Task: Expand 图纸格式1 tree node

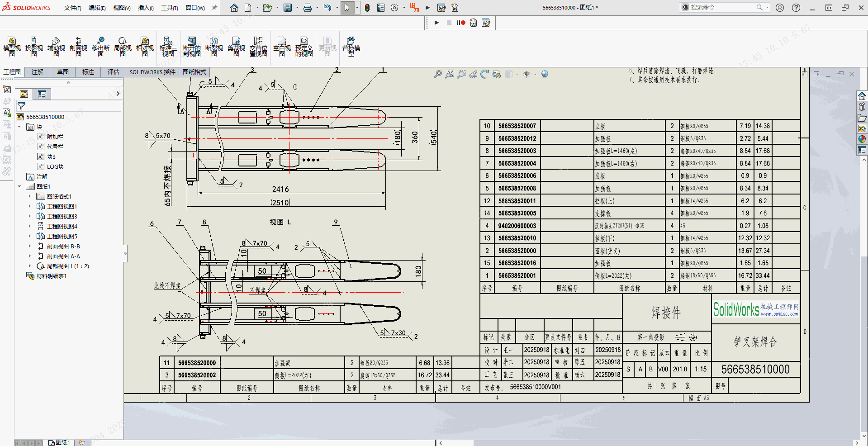Action: [x=30, y=196]
